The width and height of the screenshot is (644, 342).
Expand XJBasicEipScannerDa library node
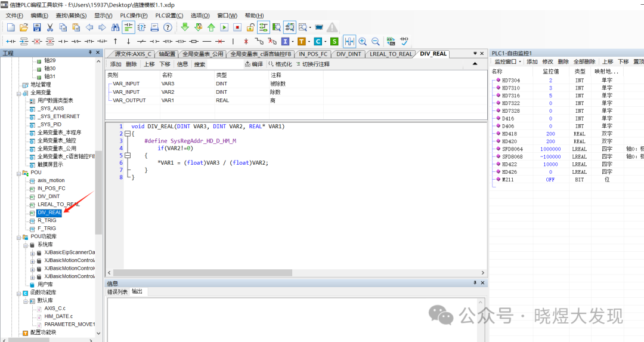click(x=32, y=253)
